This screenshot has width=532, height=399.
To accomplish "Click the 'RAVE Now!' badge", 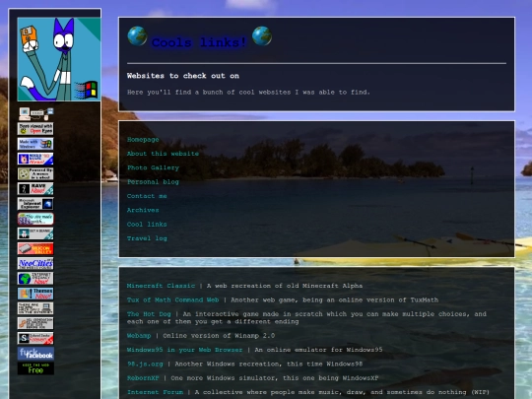I will (35, 188).
